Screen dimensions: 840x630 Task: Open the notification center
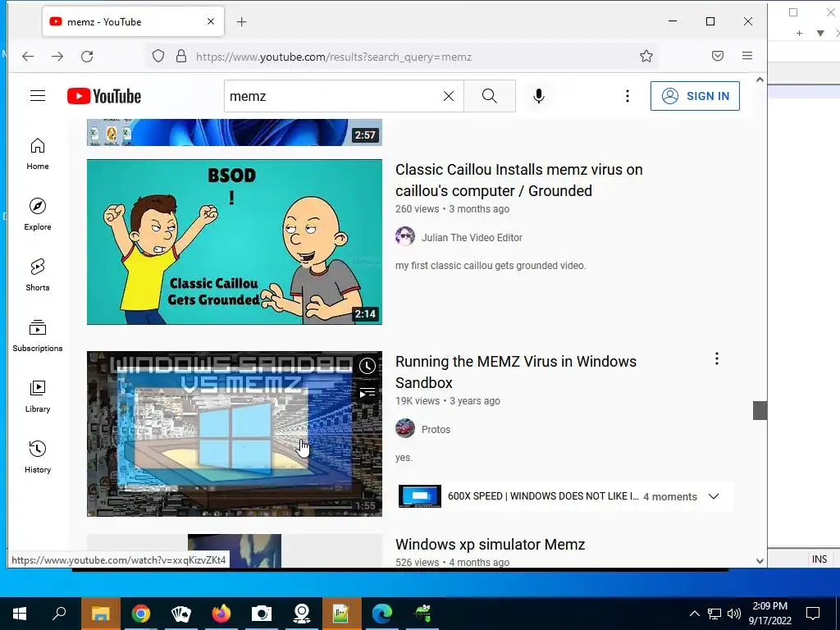813,614
